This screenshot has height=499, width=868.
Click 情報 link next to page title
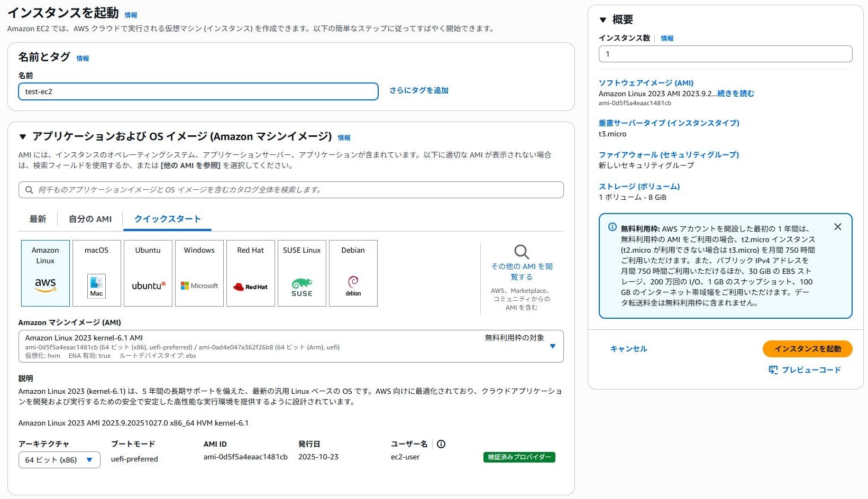pos(131,15)
